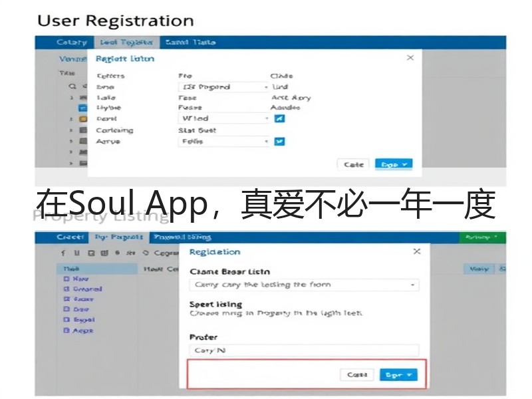
Task: Click the Casst button
Action: click(357, 375)
